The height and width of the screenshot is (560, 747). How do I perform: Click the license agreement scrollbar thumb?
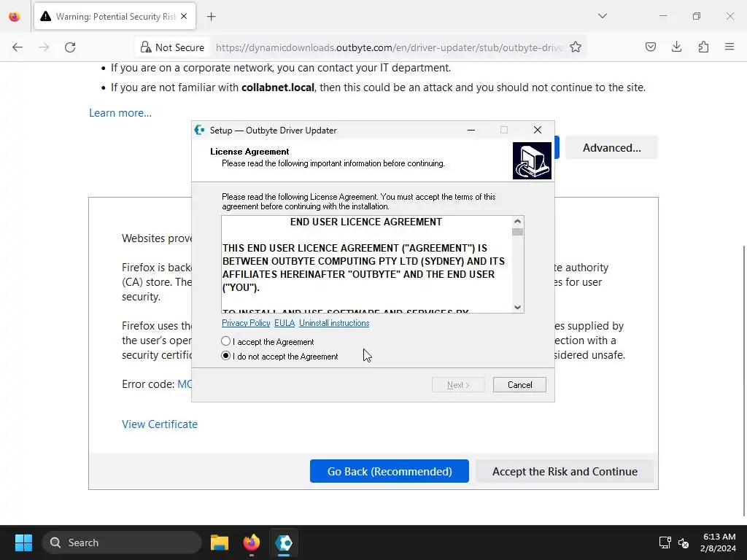pyautogui.click(x=517, y=233)
